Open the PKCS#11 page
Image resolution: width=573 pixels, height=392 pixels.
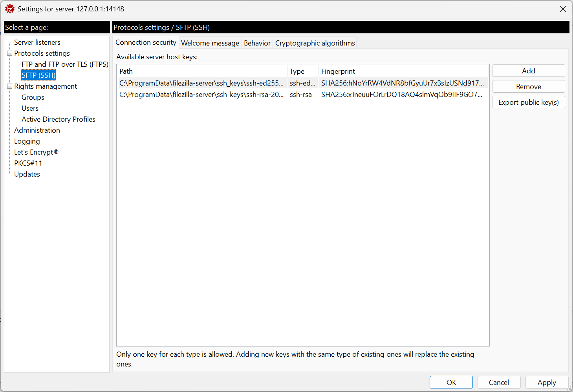point(28,163)
